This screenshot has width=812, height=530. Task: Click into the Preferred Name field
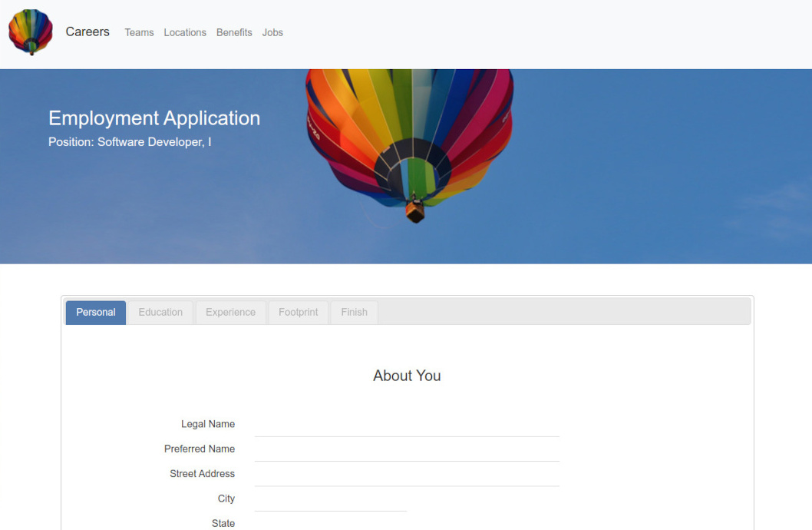pos(407,449)
